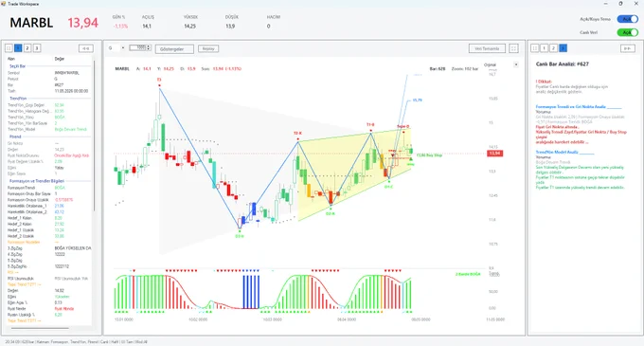Click the status bar text at bottom
644x346 pixels.
click(x=76, y=342)
